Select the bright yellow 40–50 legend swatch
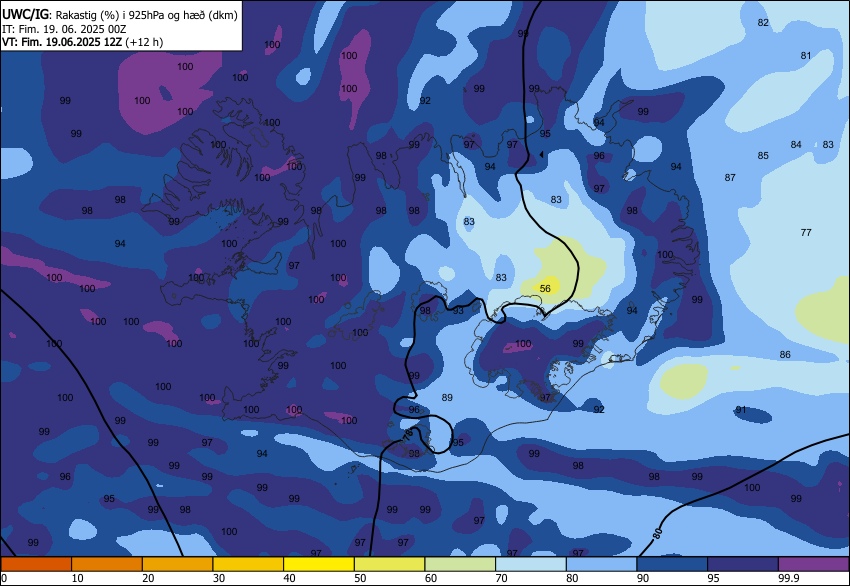Viewport: 850px width, 586px height. (x=319, y=564)
